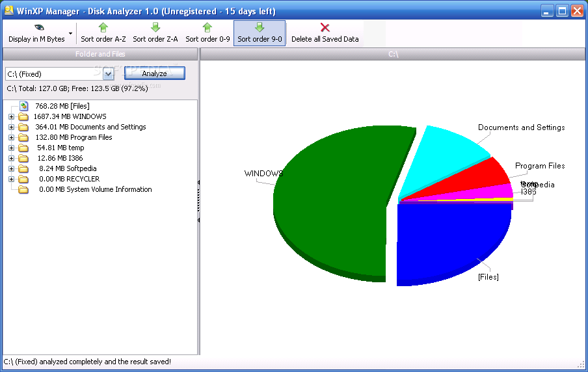Expand the Program Files folder node
The image size is (588, 372).
tap(11, 138)
